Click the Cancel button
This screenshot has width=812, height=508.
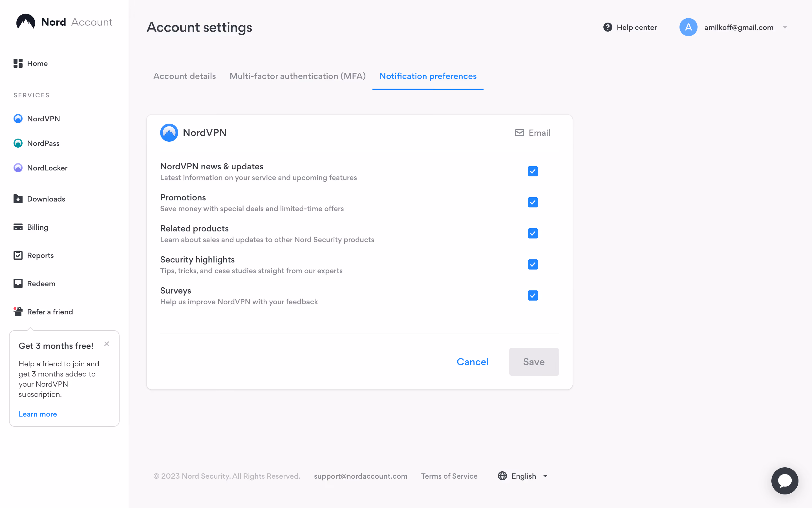[x=473, y=362]
